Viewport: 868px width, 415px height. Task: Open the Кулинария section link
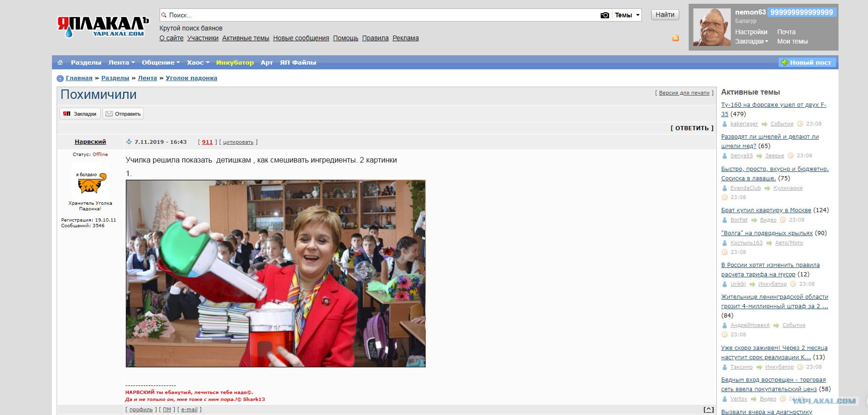[x=788, y=188]
